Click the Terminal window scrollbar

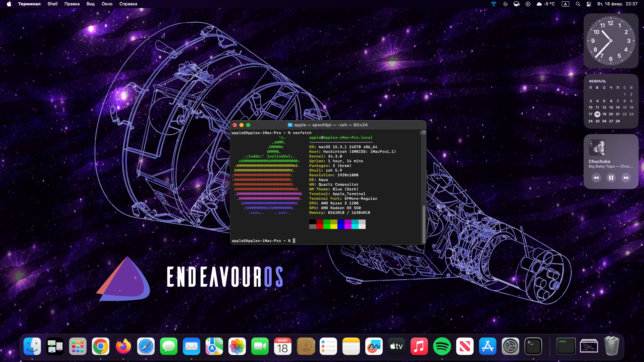click(424, 224)
